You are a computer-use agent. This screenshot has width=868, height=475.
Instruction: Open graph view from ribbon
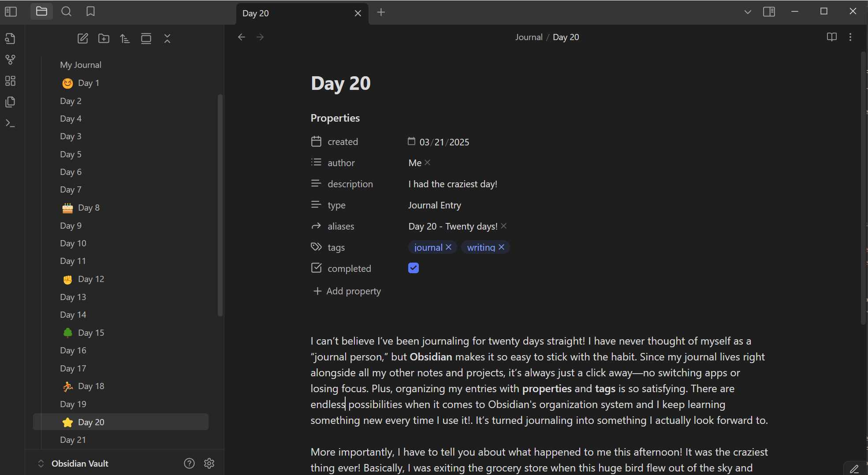[x=10, y=59]
